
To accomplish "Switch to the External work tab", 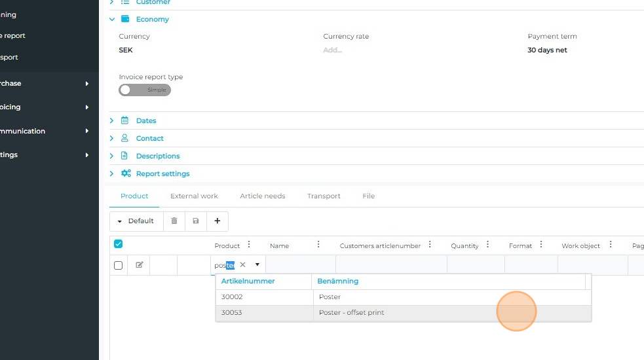I will (194, 196).
